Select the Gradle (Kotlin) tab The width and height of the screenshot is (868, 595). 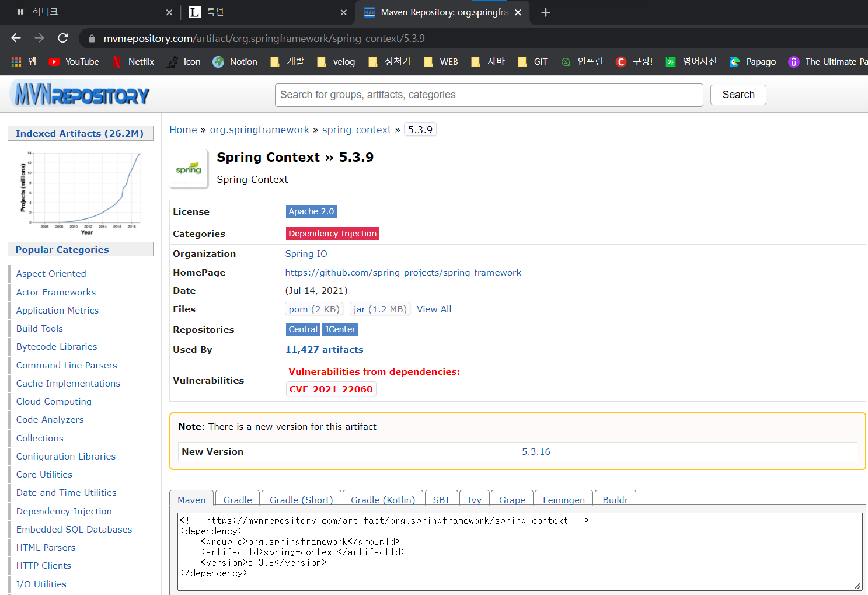[x=383, y=500]
